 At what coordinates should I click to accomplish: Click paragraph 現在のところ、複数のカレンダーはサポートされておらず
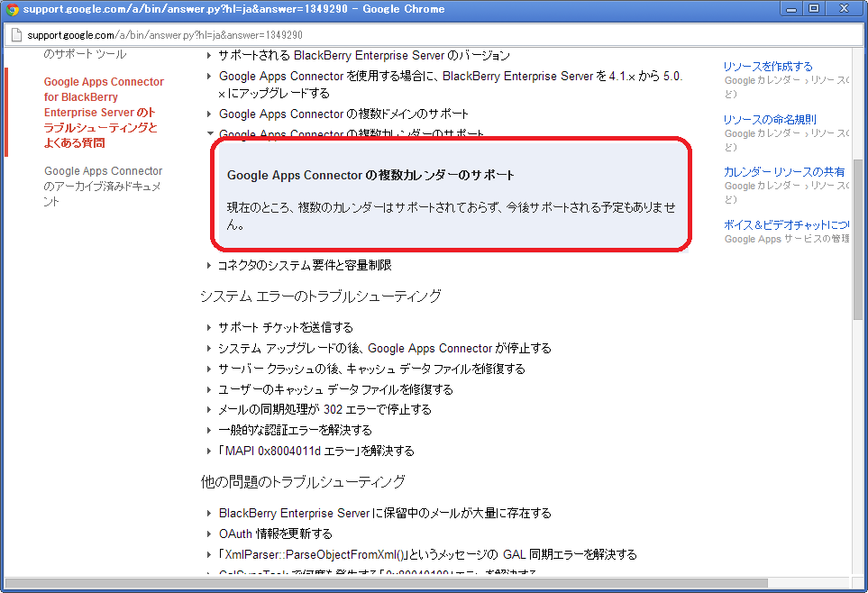pos(452,216)
